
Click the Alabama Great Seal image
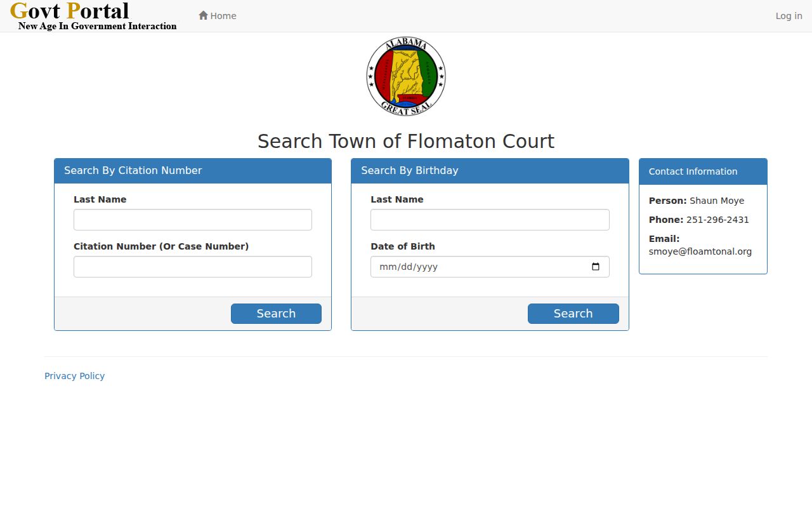(406, 76)
